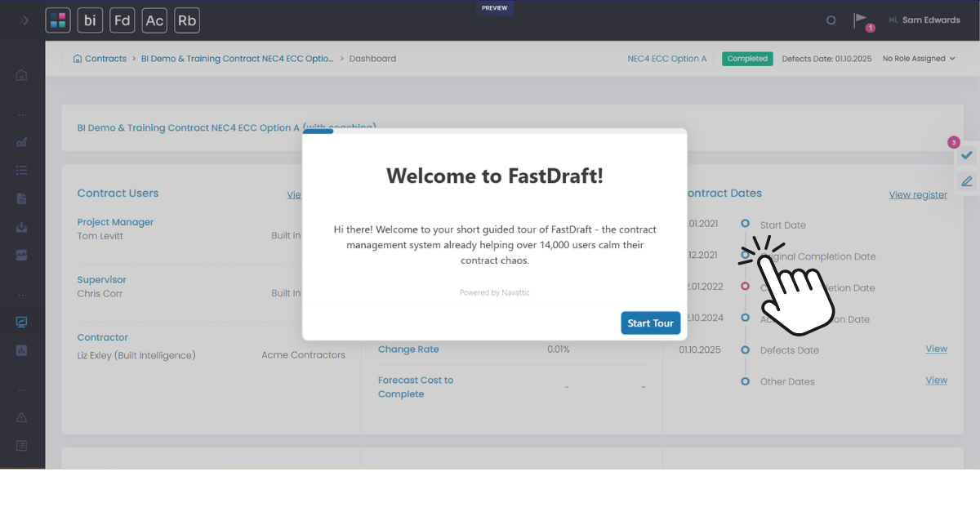The height and width of the screenshot is (512, 980).
Task: Click the contract title in dashboard header card
Action: 226,127
